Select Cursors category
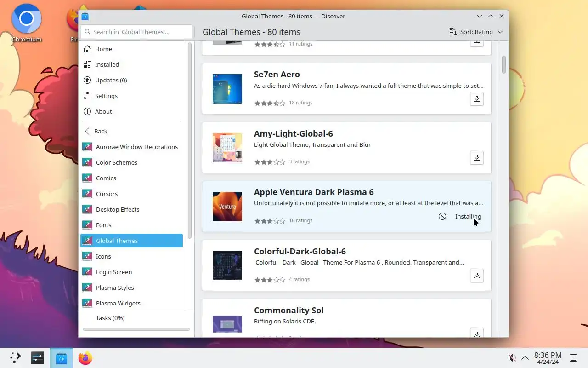This screenshot has height=368, width=588. (x=132, y=194)
